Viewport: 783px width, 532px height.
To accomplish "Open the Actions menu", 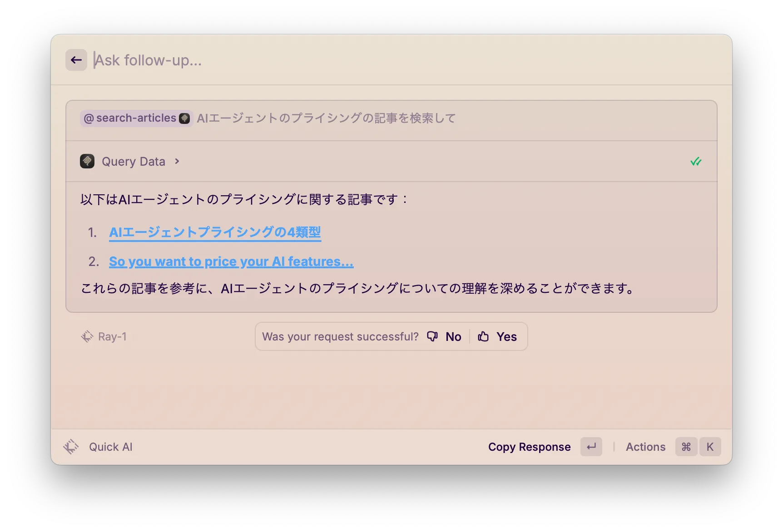I will [645, 447].
